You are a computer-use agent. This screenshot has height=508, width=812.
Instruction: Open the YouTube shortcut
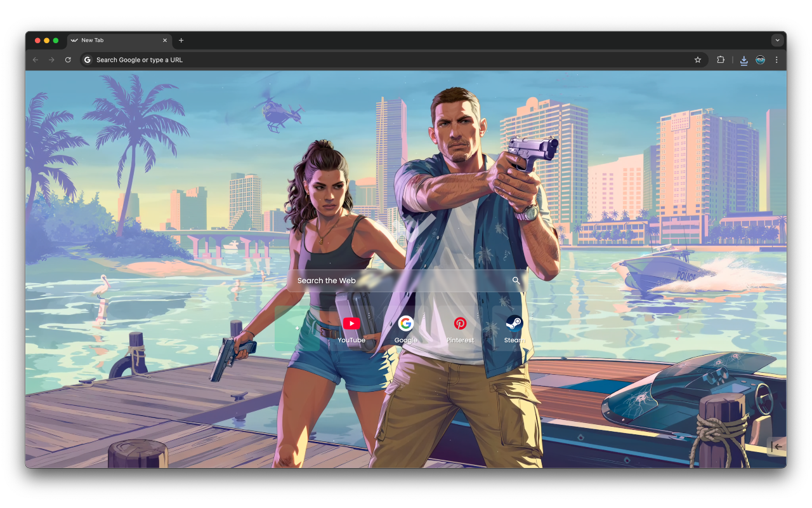[x=351, y=324]
